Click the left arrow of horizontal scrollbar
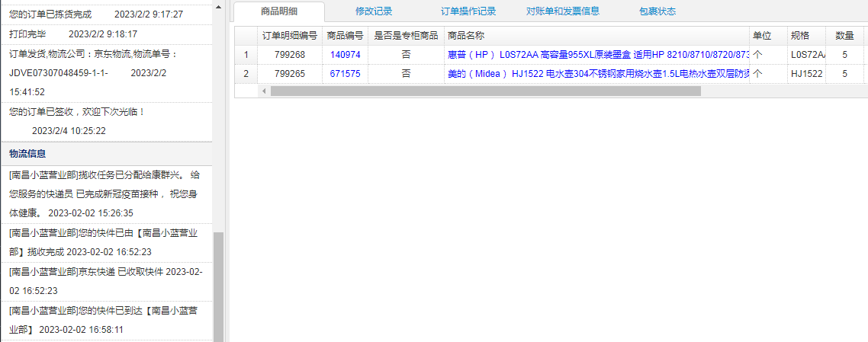This screenshot has height=342, width=868. pyautogui.click(x=264, y=91)
